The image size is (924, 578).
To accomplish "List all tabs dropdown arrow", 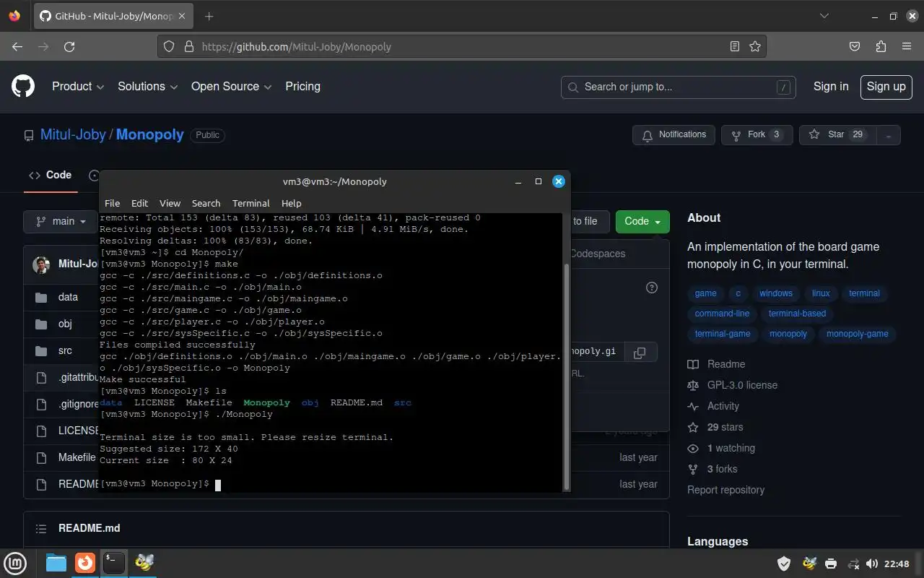I will pos(824,16).
